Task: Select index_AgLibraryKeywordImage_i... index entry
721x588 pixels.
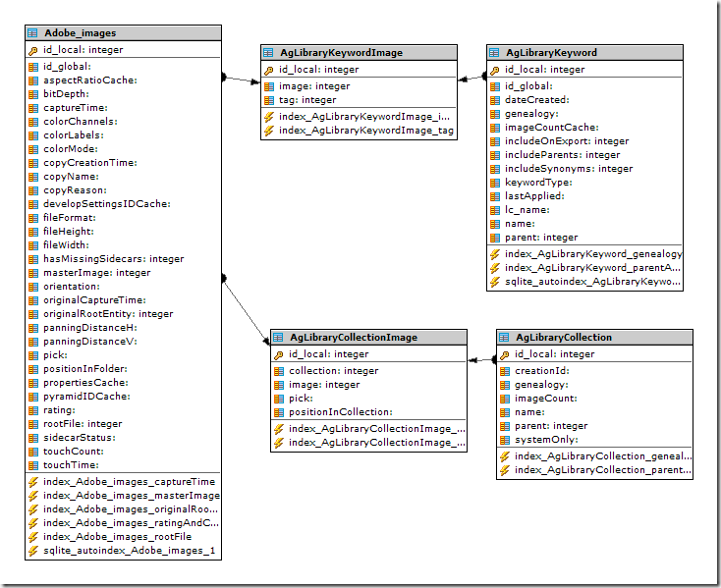Action: point(364,117)
